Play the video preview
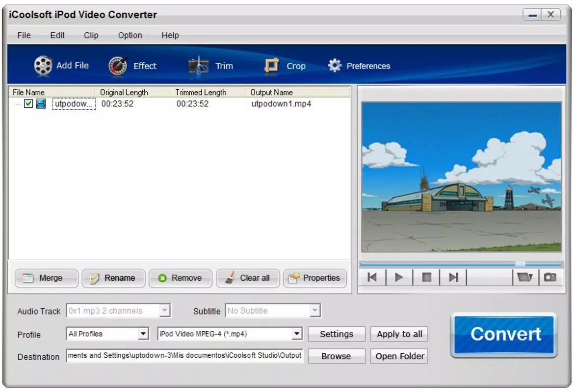This screenshot has width=575, height=392. pyautogui.click(x=399, y=277)
